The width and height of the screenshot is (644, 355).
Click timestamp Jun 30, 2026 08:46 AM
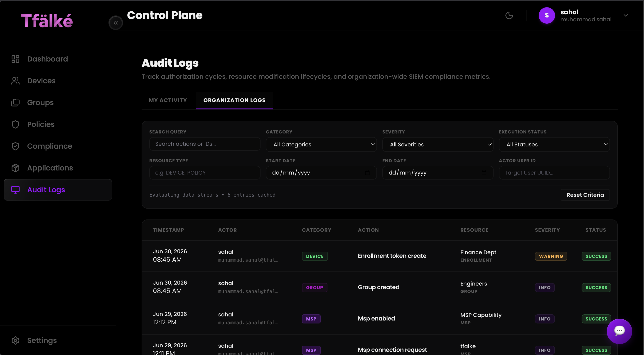(170, 256)
